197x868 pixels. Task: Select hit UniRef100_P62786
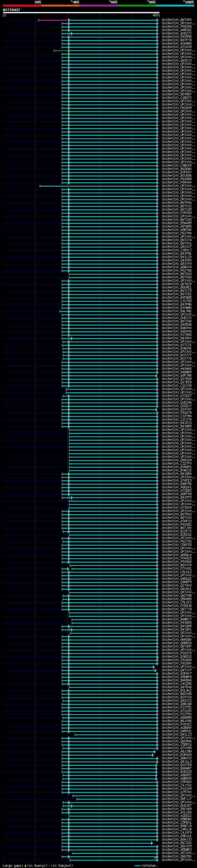point(176,270)
